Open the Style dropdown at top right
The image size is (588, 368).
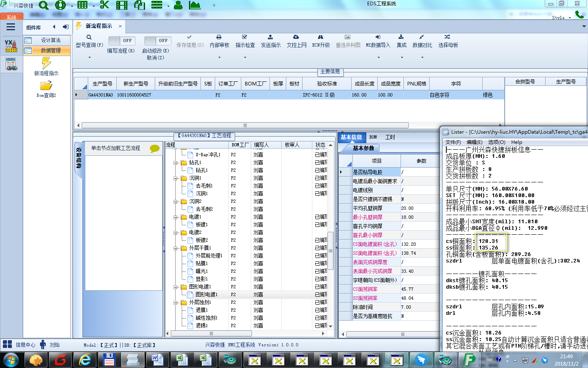(x=561, y=18)
